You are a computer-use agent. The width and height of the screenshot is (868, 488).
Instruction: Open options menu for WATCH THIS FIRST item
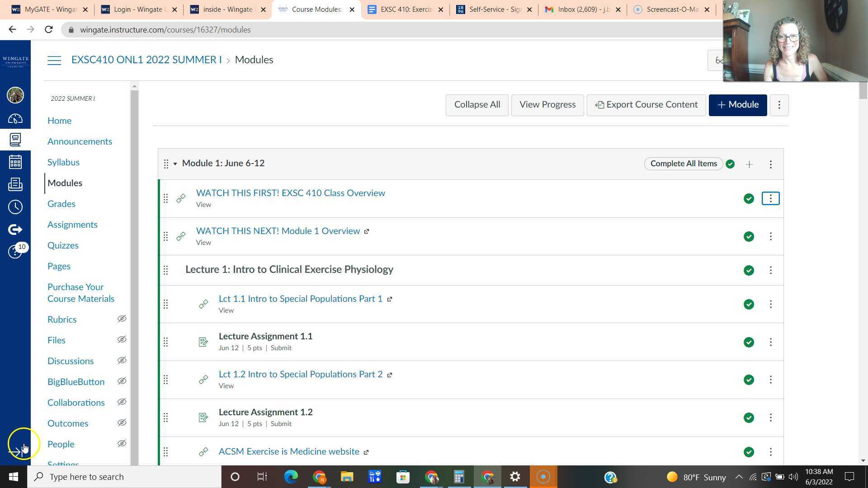pos(771,198)
